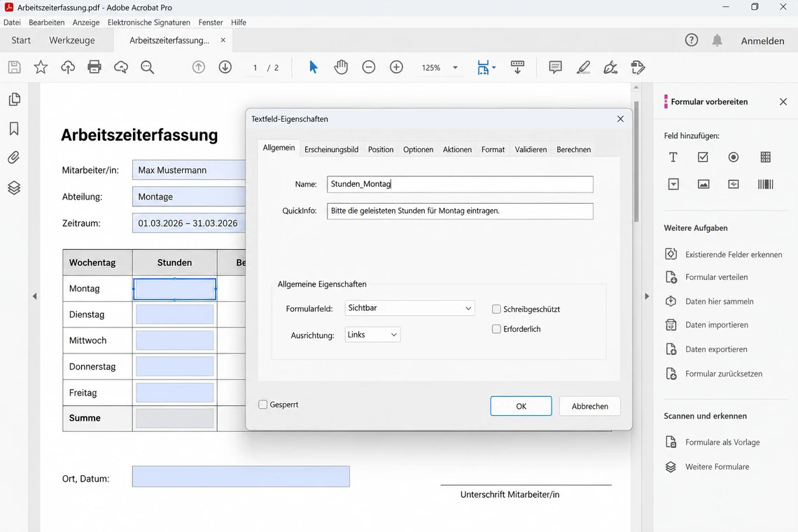
Task: Collapse the left navigation pane arrow
Action: [x=34, y=296]
